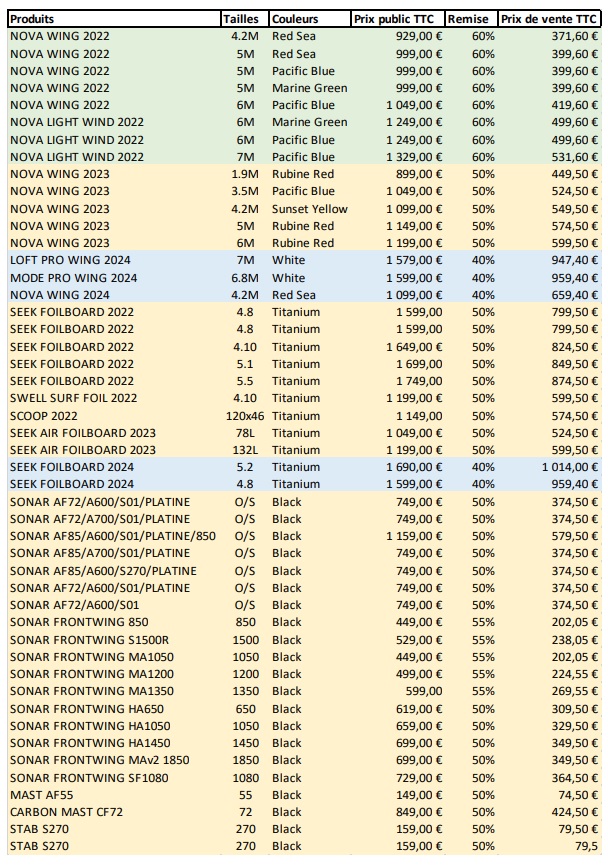Click the Remise column header

[x=470, y=19]
